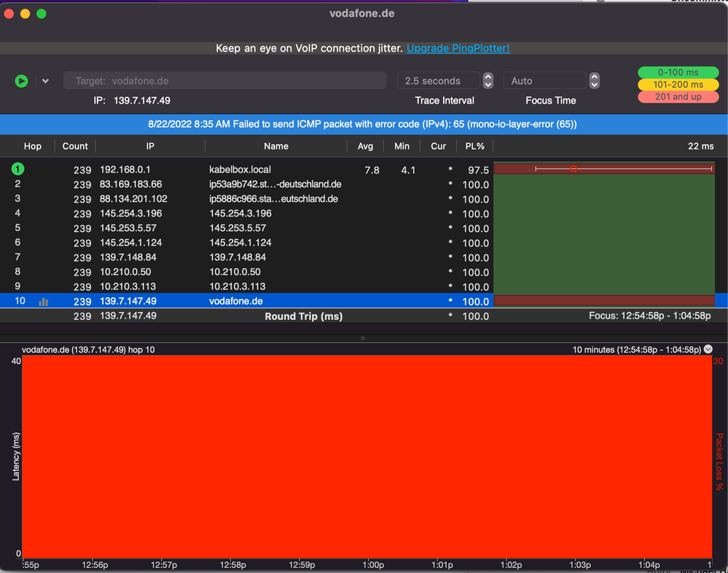Select the vodafone.de name in hop 10 row
This screenshot has height=573, width=728.
(236, 301)
